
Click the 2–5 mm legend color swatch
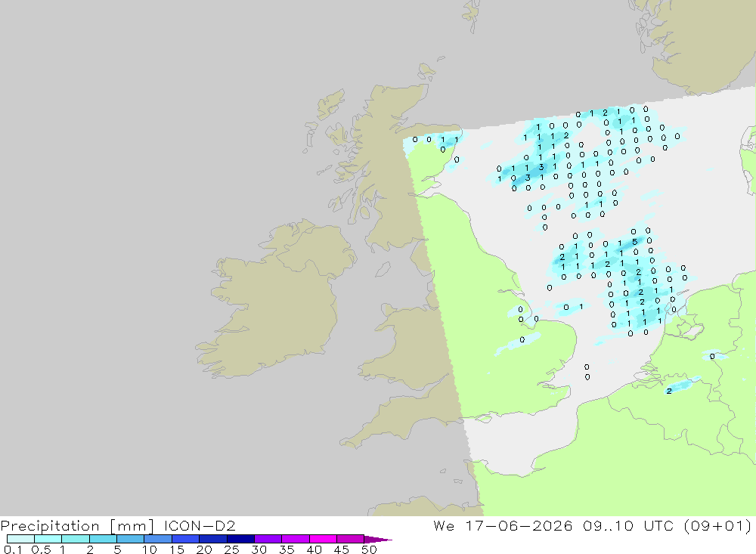click(103, 539)
